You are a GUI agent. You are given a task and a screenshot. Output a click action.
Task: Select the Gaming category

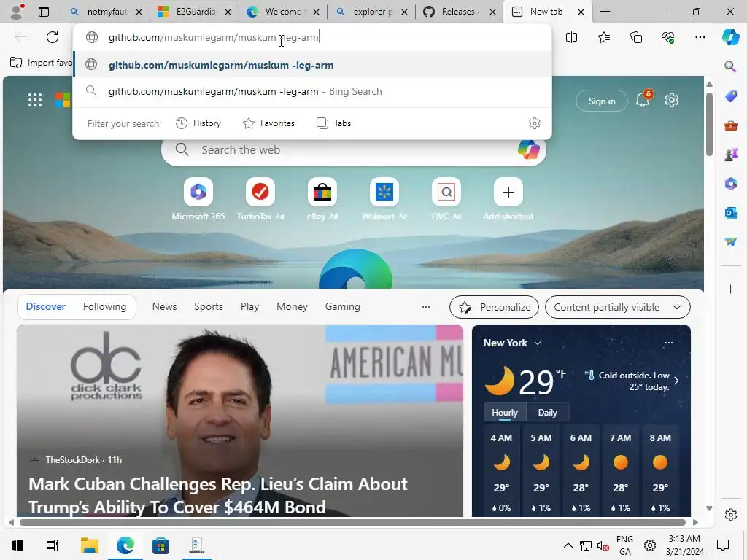(x=343, y=307)
